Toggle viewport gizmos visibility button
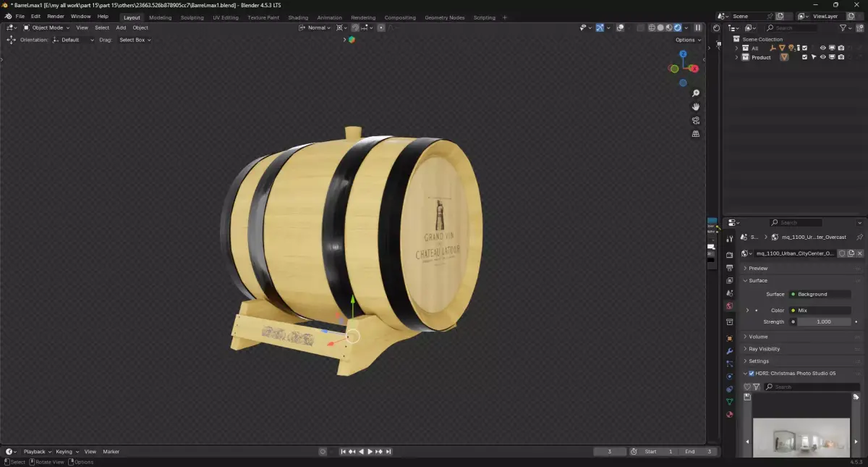 600,28
